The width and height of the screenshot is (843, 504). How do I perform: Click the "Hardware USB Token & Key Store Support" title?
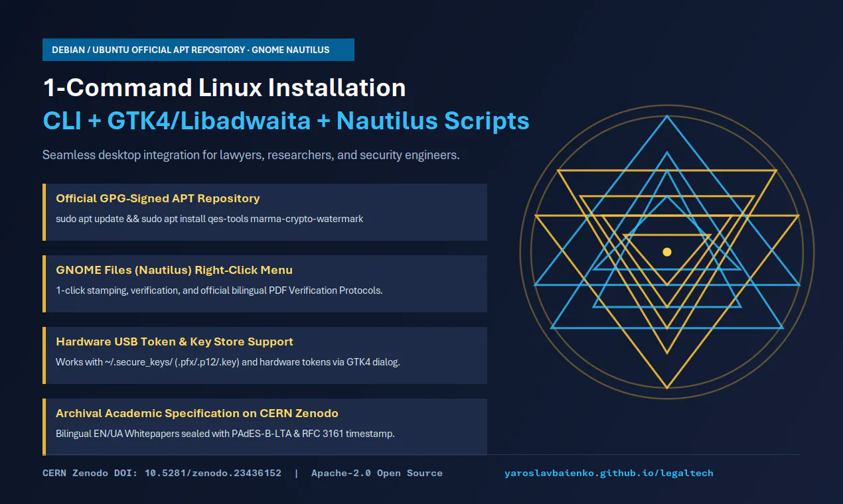175,342
